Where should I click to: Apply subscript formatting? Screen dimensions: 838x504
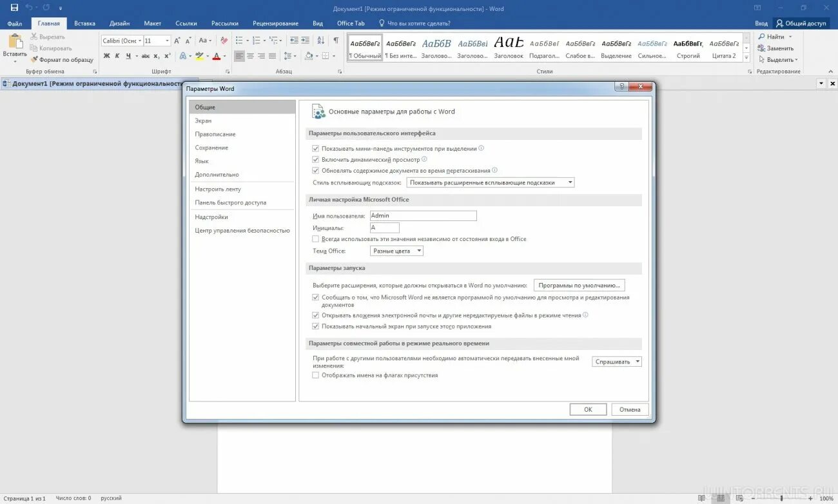pyautogui.click(x=157, y=56)
